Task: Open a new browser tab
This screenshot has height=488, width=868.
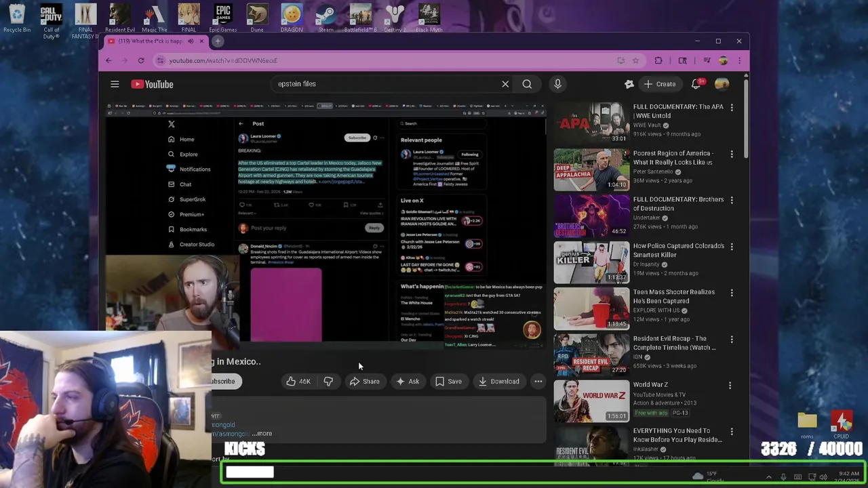Action: (x=218, y=41)
